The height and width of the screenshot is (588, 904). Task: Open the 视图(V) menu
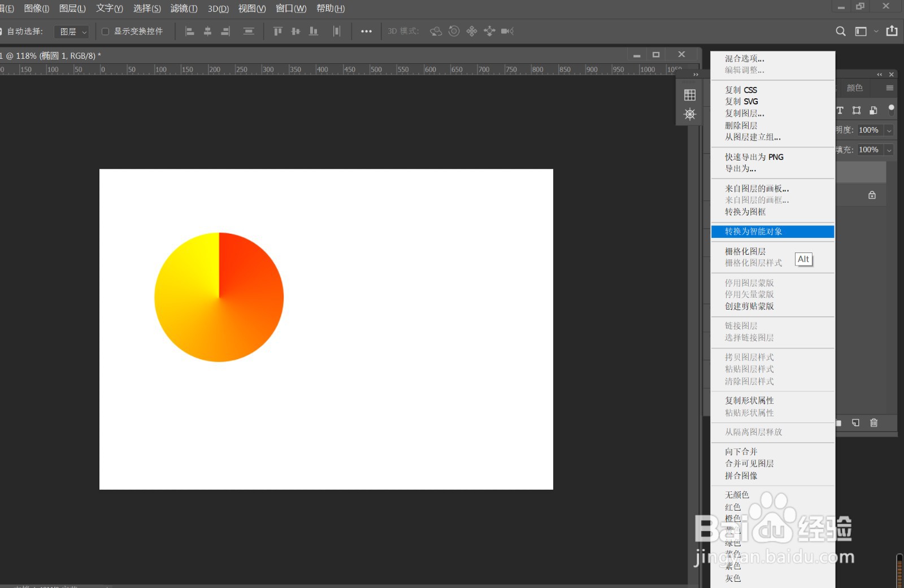point(252,8)
